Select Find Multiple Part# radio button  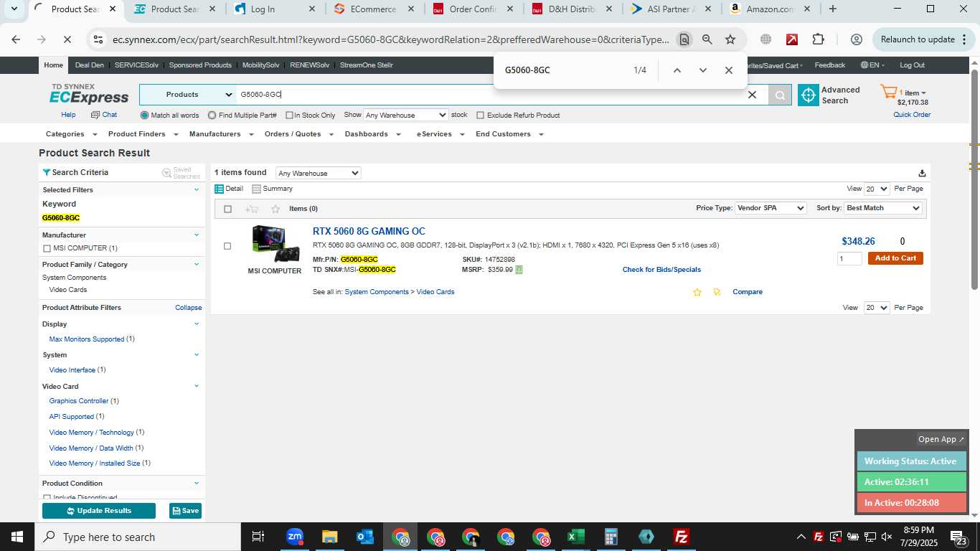click(x=212, y=115)
